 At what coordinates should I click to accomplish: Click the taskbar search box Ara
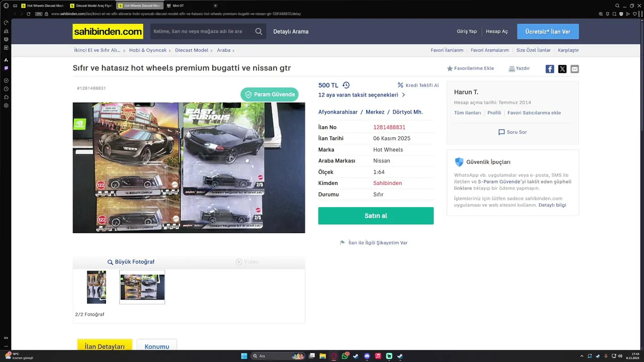(278, 356)
